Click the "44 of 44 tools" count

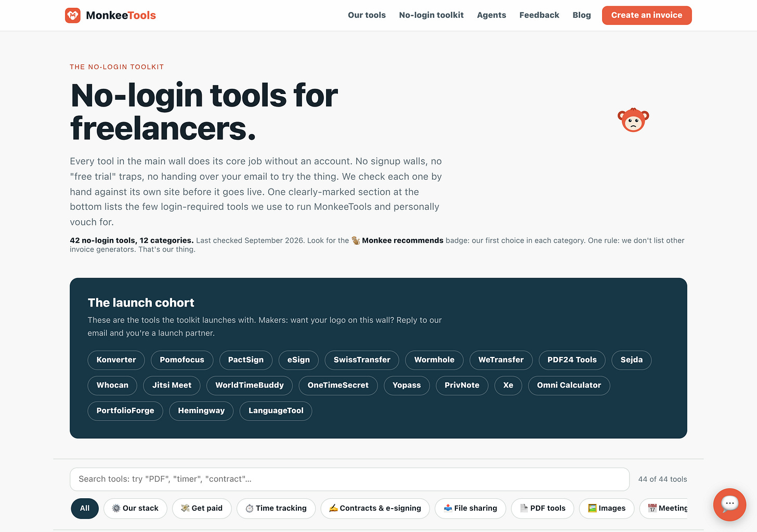662,479
